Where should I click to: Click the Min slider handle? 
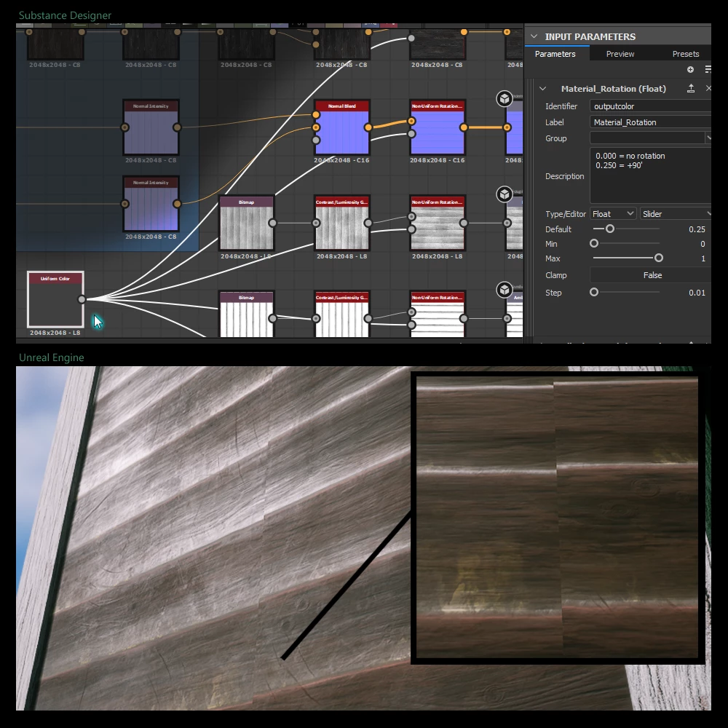coord(594,243)
